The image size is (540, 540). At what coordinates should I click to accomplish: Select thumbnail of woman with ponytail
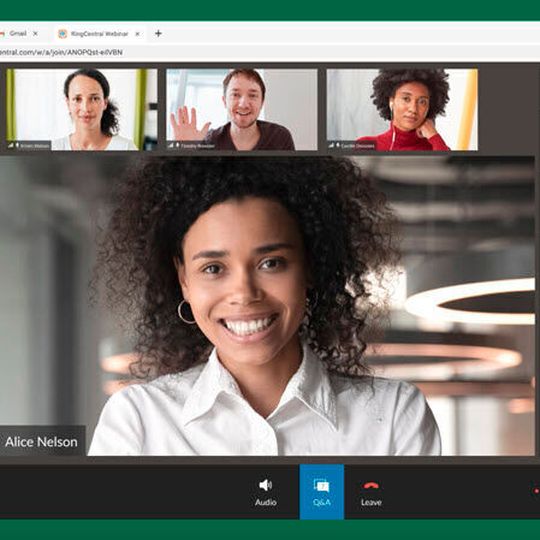coord(82,110)
